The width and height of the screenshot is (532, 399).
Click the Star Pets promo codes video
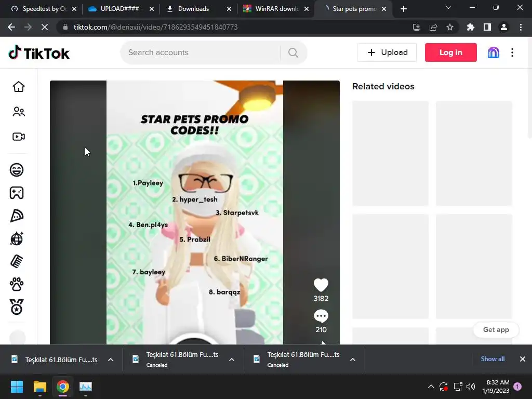click(195, 212)
